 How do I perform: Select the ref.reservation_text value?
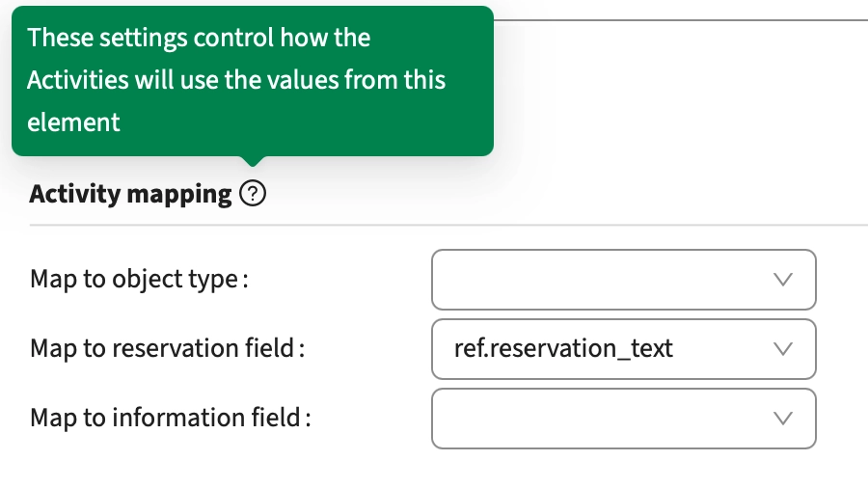[x=563, y=349]
